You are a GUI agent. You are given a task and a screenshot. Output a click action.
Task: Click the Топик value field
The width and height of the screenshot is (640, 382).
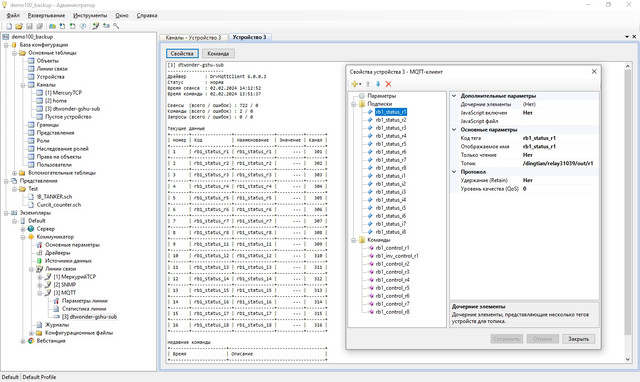pyautogui.click(x=559, y=163)
